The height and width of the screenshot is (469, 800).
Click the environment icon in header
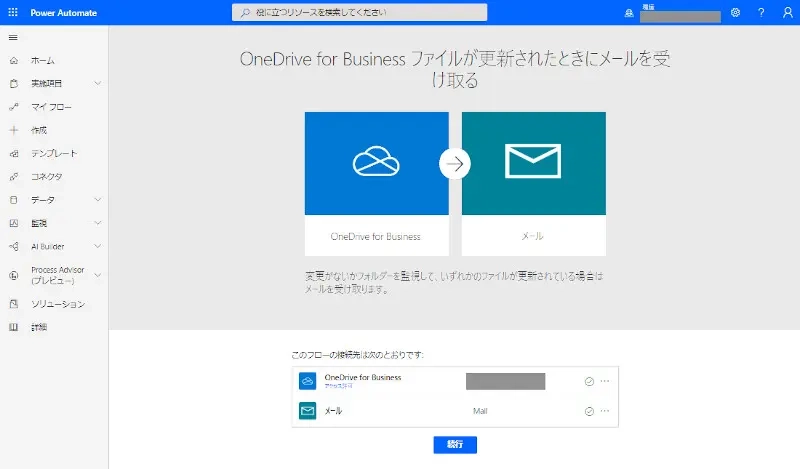629,13
